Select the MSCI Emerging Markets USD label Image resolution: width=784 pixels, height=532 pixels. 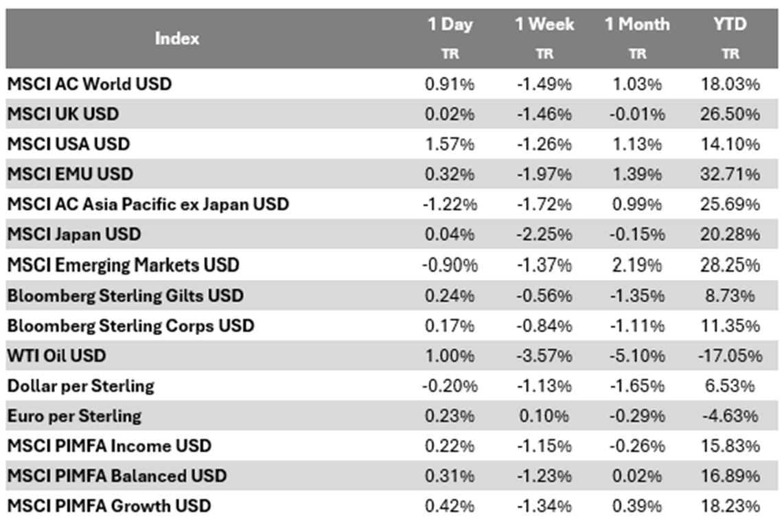tap(124, 265)
